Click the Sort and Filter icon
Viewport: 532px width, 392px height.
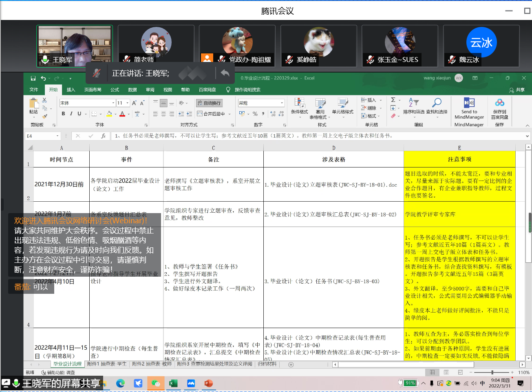click(413, 103)
